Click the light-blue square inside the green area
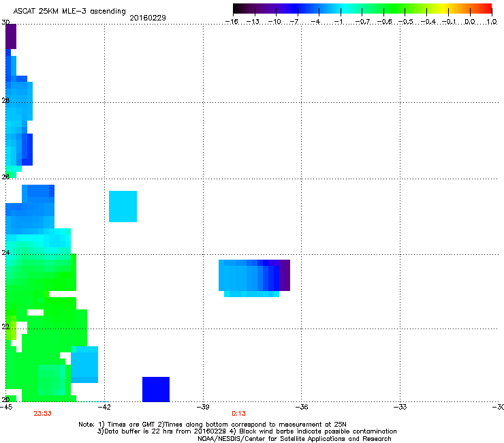Viewport: 504px width, 443px height. 84,365
